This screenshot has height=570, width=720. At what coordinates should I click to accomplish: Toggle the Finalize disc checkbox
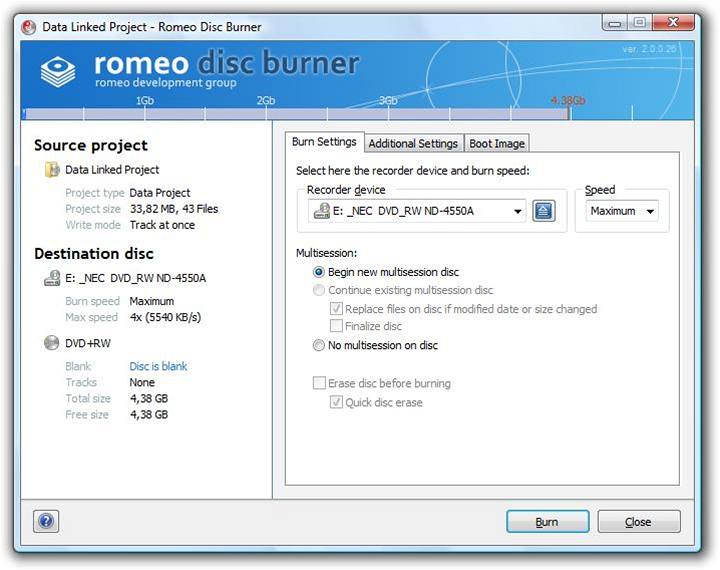click(x=336, y=326)
